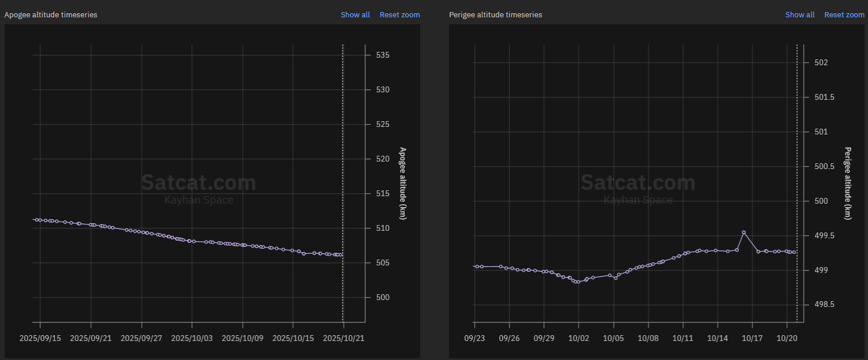Click the 501.5 tick label on the Perigee axis
Image resolution: width=868 pixels, height=360 pixels.
click(x=824, y=97)
